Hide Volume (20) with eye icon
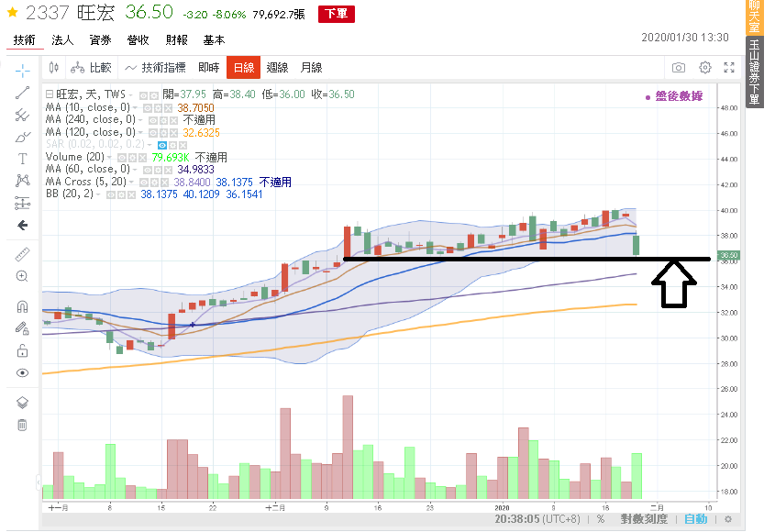This screenshot has width=775, height=532. (122, 158)
